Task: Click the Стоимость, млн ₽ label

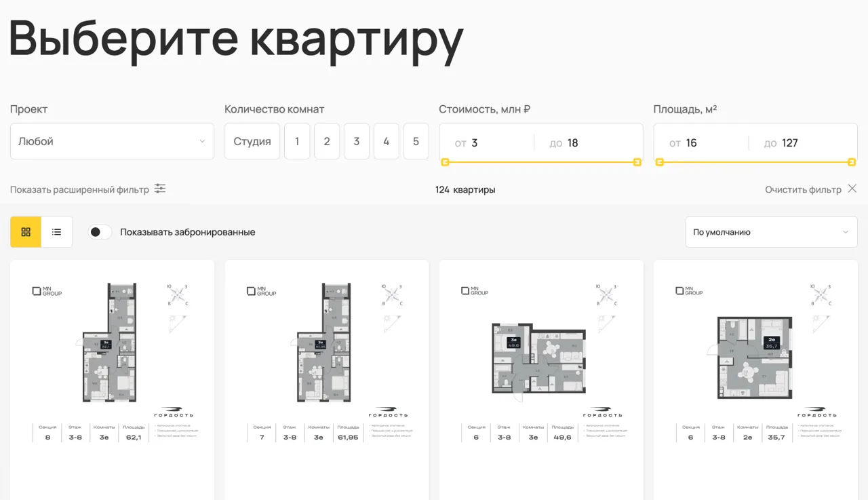Action: [x=485, y=109]
